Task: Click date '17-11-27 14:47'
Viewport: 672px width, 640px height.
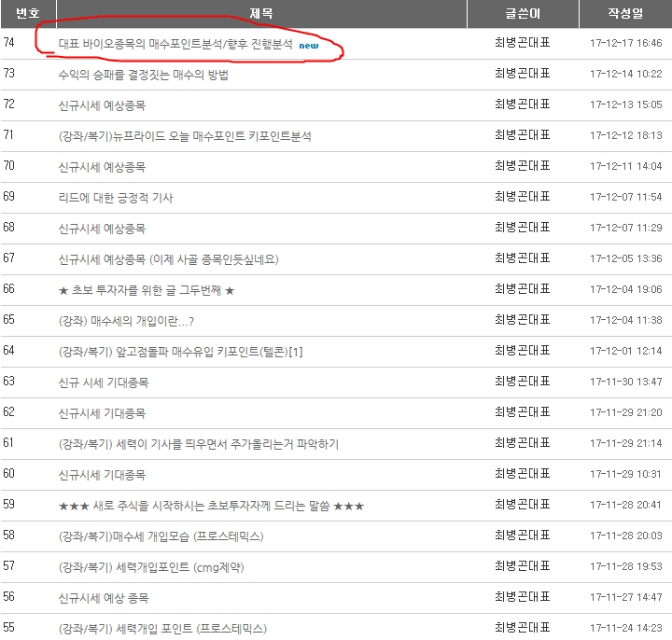Action: (625, 597)
